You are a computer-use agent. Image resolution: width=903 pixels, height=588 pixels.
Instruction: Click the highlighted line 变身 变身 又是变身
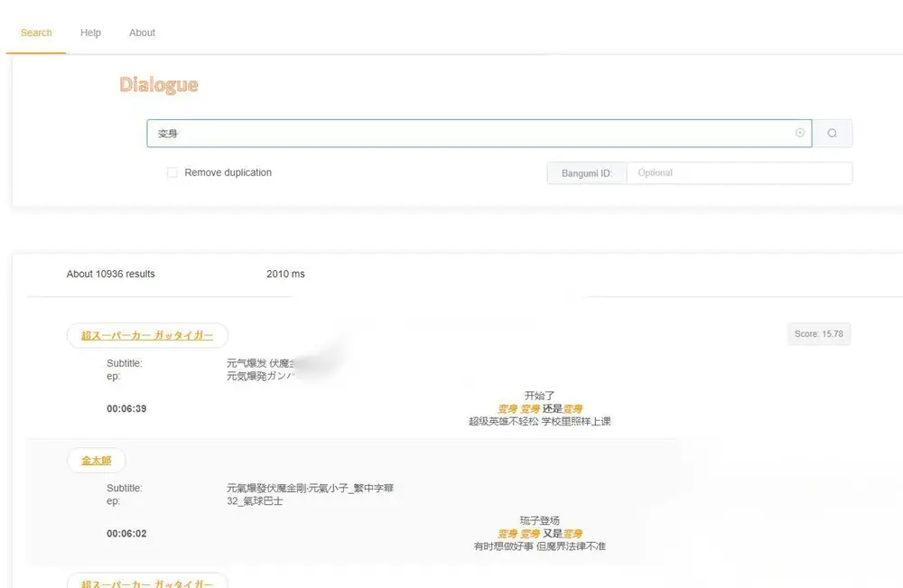click(x=540, y=534)
